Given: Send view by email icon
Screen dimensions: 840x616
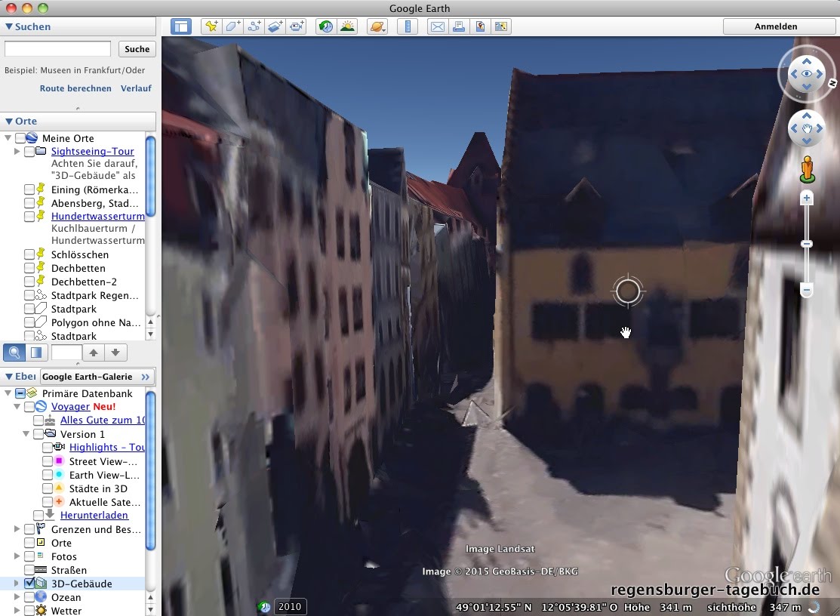Looking at the screenshot, I should point(438,26).
